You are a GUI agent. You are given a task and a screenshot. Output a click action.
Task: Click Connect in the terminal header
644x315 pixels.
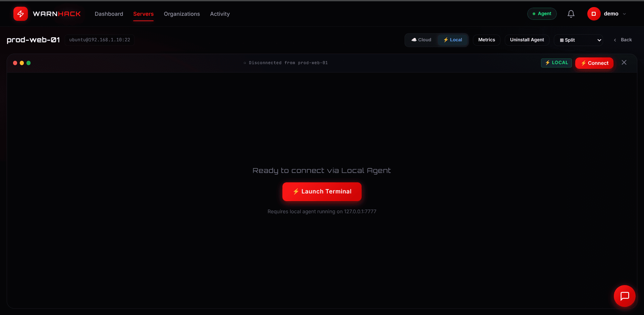point(594,63)
